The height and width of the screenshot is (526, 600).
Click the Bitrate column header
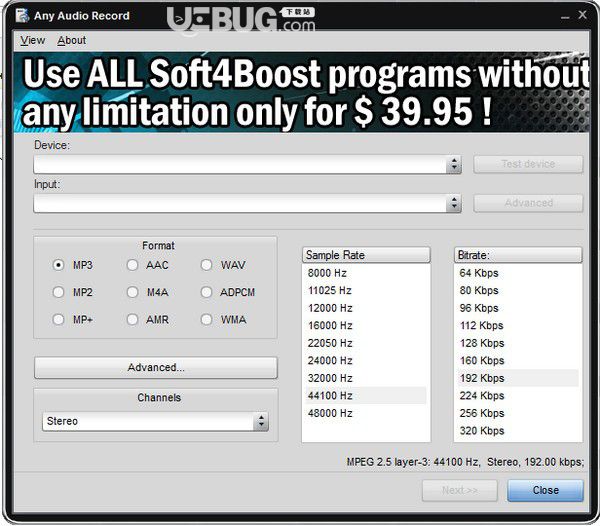click(518, 255)
